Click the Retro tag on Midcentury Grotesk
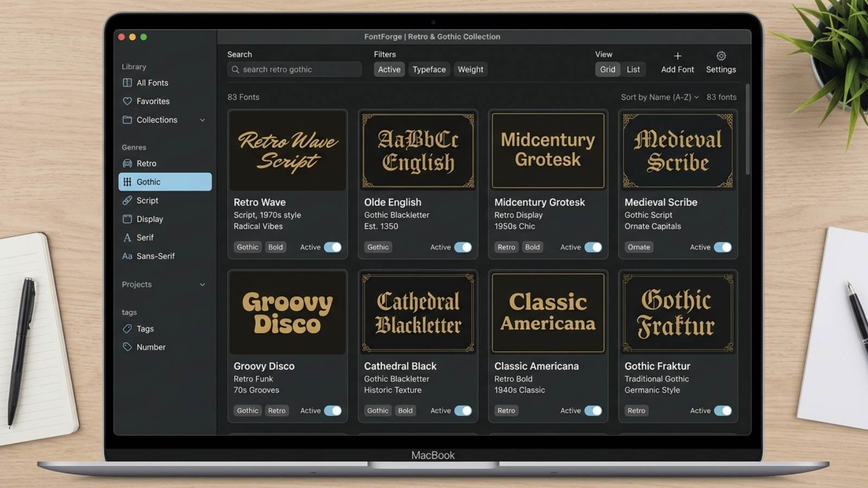Image resolution: width=868 pixels, height=488 pixels. pos(506,247)
